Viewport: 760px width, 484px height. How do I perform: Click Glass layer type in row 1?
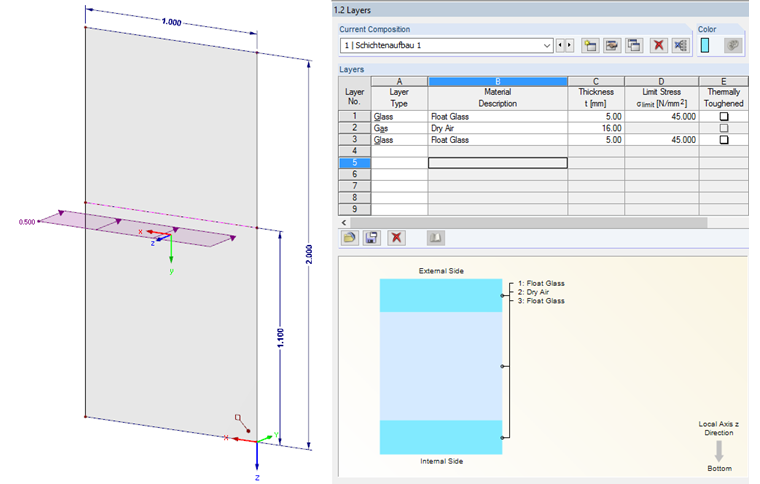(399, 116)
